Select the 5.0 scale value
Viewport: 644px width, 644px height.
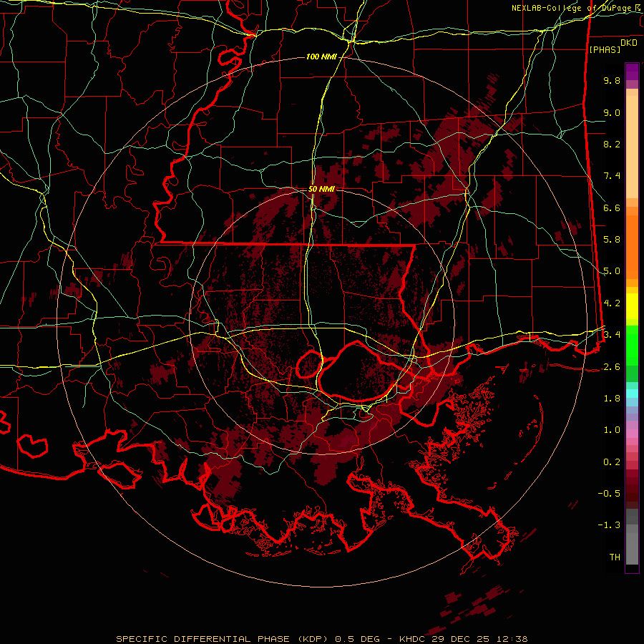pyautogui.click(x=612, y=271)
